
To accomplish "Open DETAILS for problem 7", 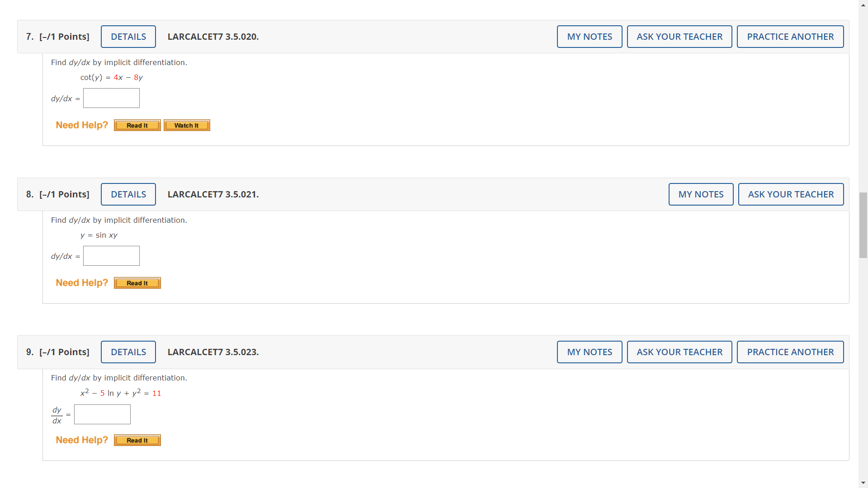I will click(128, 37).
